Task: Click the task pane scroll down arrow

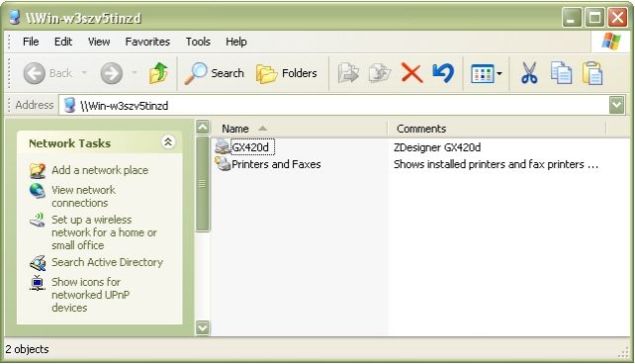Action: tap(203, 327)
